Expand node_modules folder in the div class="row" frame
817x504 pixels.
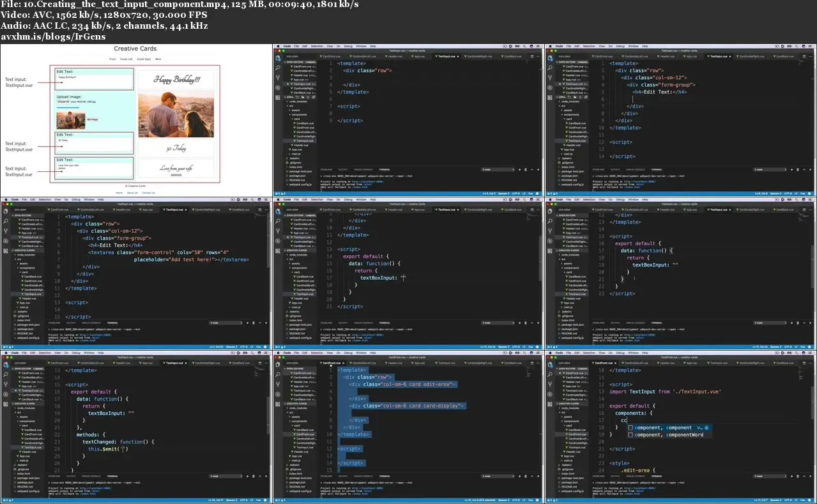pos(298,101)
